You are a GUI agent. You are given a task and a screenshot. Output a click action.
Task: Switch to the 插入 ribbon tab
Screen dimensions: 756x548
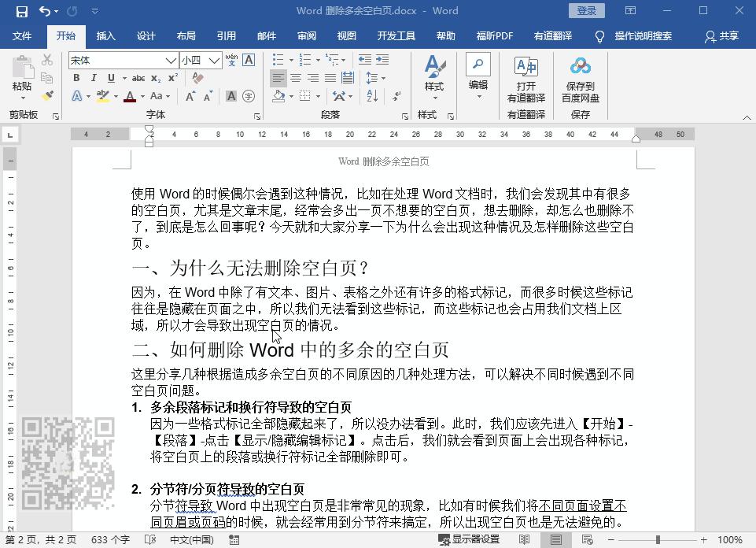[x=105, y=35]
